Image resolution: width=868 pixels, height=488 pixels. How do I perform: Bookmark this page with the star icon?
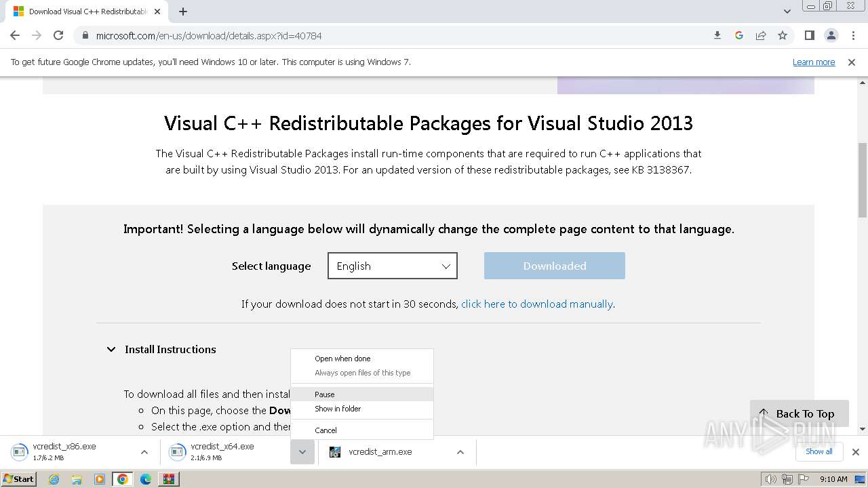coord(783,35)
